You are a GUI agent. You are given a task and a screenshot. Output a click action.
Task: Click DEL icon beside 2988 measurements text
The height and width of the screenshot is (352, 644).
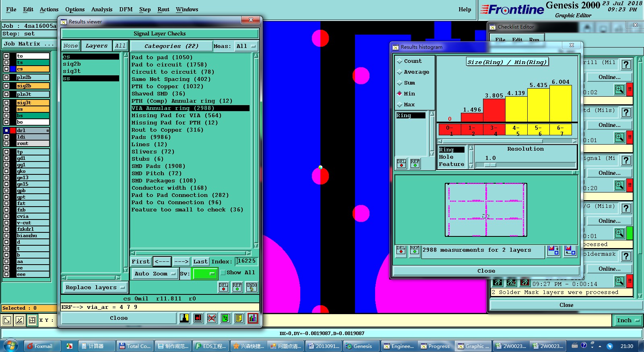click(401, 250)
